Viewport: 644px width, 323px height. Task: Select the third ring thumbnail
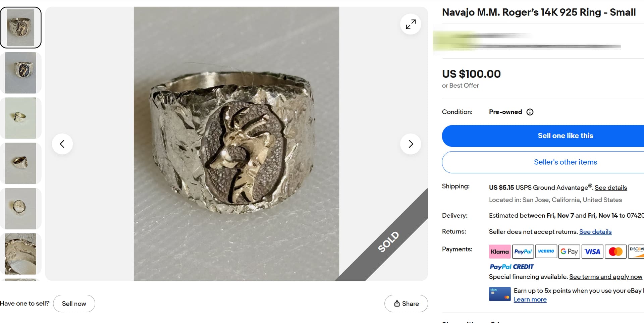click(21, 118)
